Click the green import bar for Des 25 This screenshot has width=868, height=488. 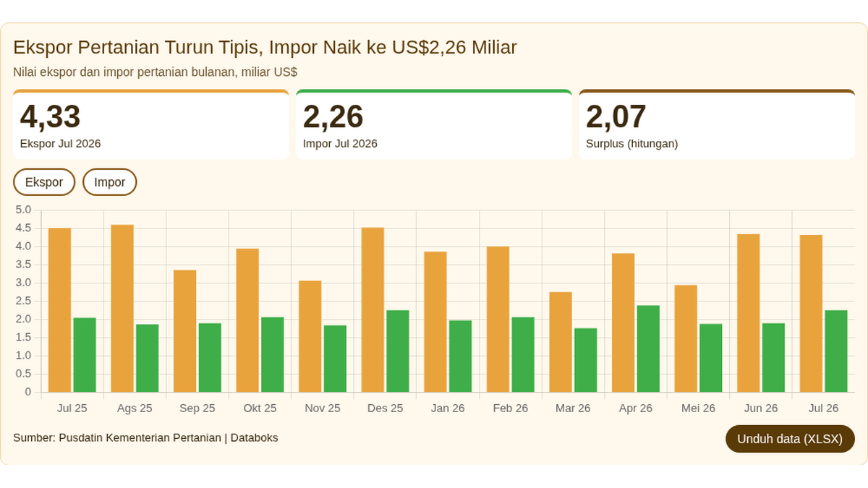[x=398, y=351]
